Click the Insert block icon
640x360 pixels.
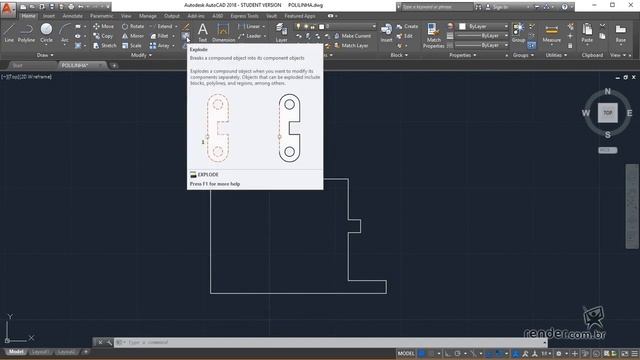click(386, 32)
